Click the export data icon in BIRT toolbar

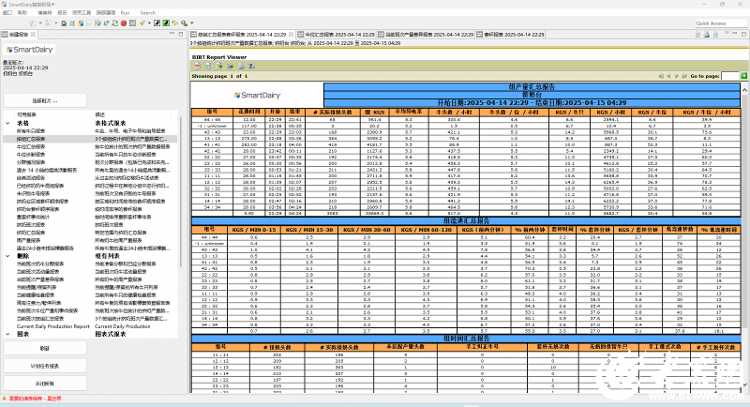click(219, 66)
